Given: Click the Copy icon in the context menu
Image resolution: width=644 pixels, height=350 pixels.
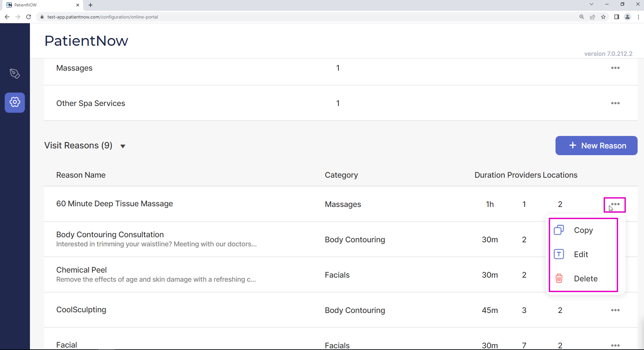Looking at the screenshot, I should [559, 230].
